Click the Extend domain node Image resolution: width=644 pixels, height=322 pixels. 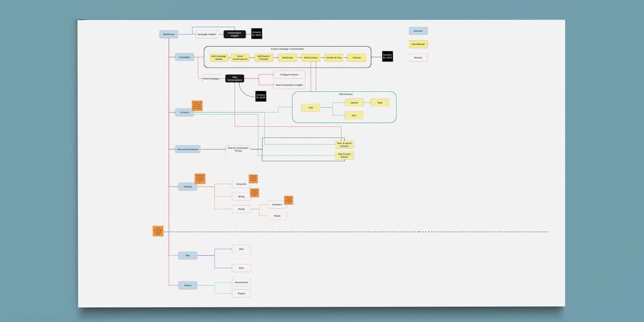pos(188,285)
